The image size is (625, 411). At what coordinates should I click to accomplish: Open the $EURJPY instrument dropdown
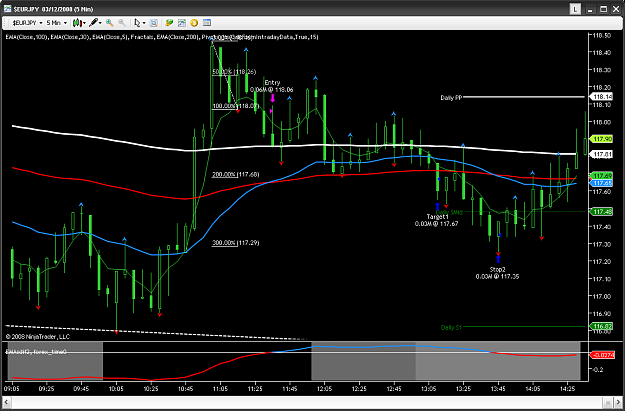[27, 23]
